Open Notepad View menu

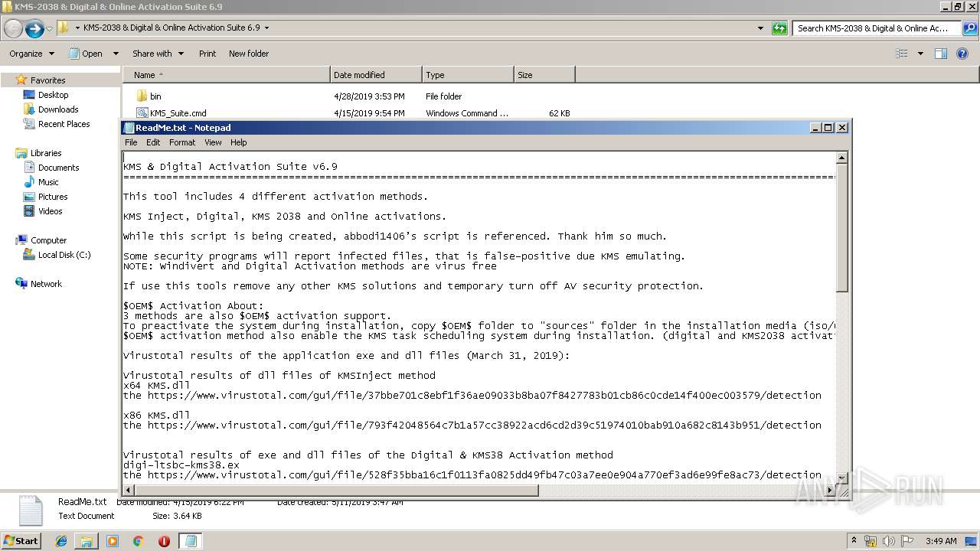click(x=213, y=142)
